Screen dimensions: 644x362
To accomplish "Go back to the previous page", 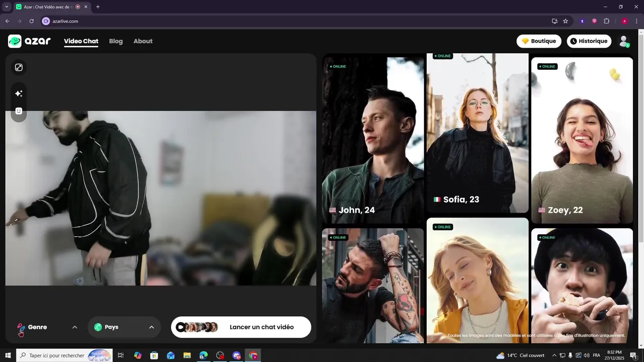I will [7, 21].
